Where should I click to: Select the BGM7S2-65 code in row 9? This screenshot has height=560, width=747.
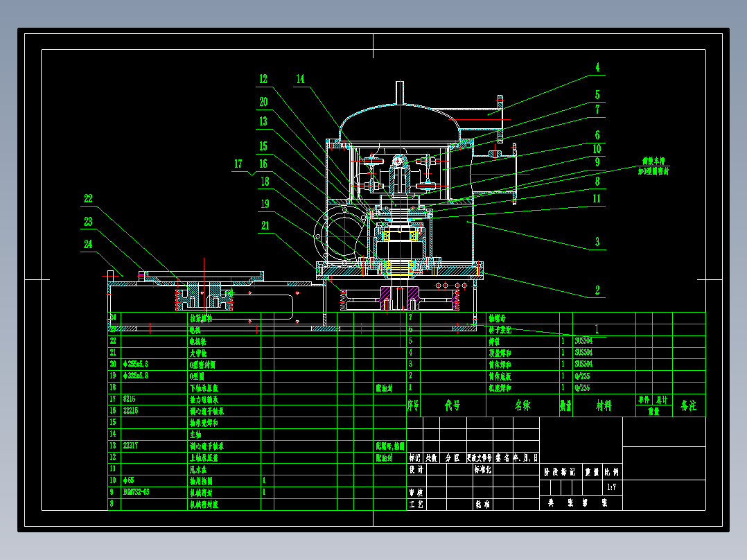click(137, 492)
